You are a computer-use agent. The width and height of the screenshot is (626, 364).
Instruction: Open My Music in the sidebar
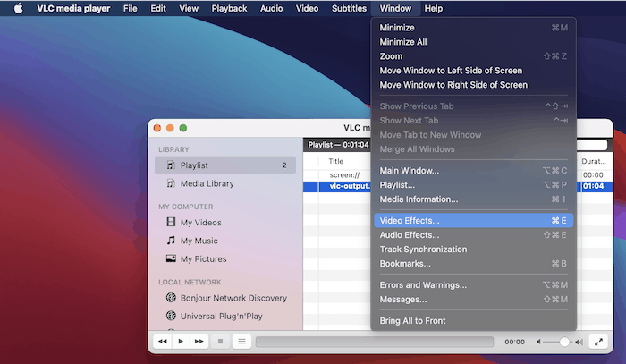[x=199, y=241]
